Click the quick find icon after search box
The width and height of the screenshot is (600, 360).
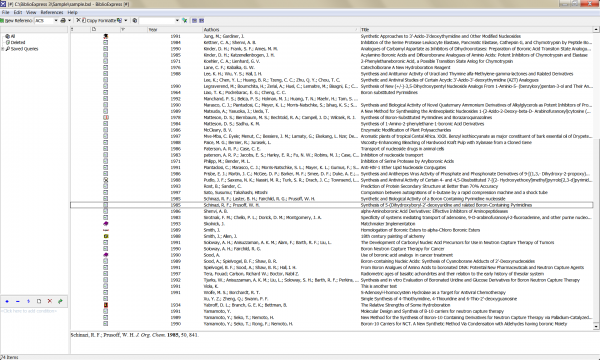click(185, 20)
